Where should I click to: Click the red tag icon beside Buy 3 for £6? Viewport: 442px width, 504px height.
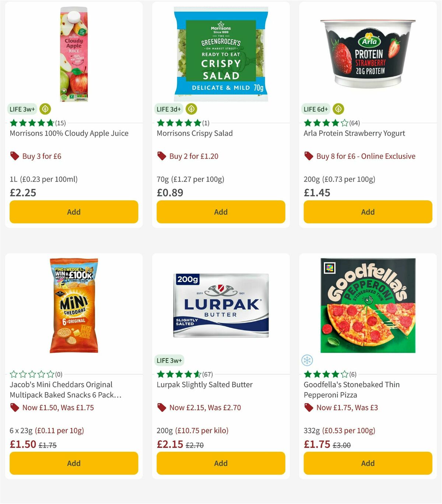[x=14, y=156]
